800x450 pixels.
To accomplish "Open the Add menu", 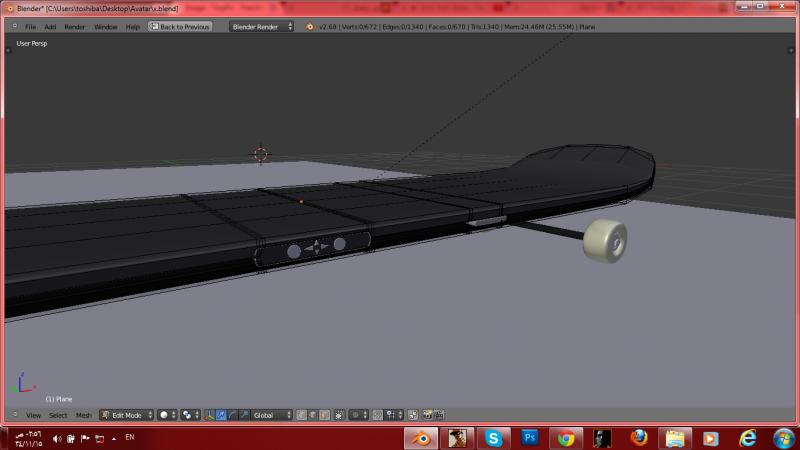I will coord(50,27).
